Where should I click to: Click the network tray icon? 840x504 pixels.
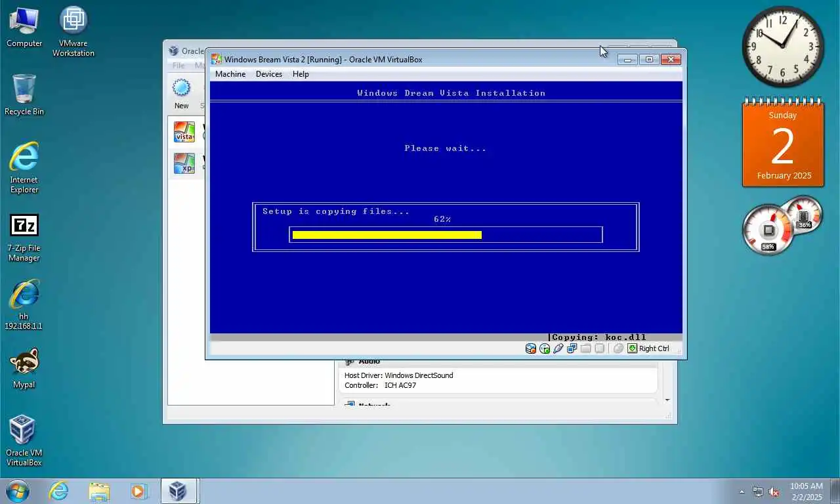tap(758, 492)
